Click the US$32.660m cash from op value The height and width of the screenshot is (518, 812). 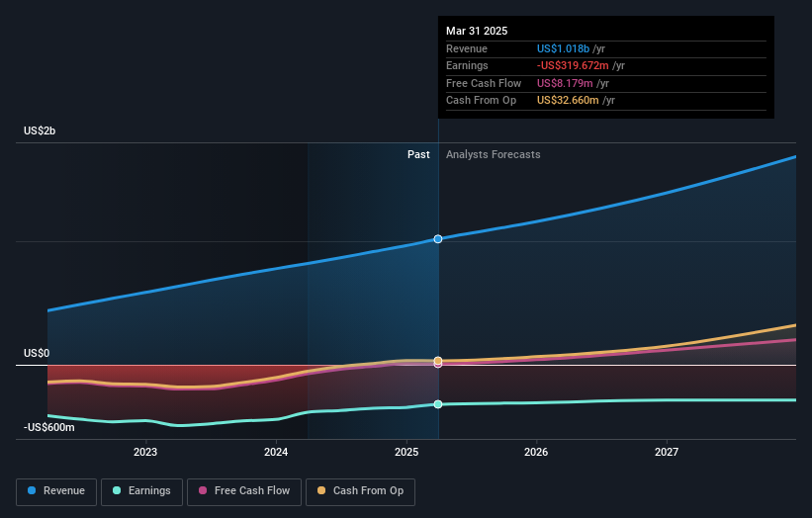(568, 101)
